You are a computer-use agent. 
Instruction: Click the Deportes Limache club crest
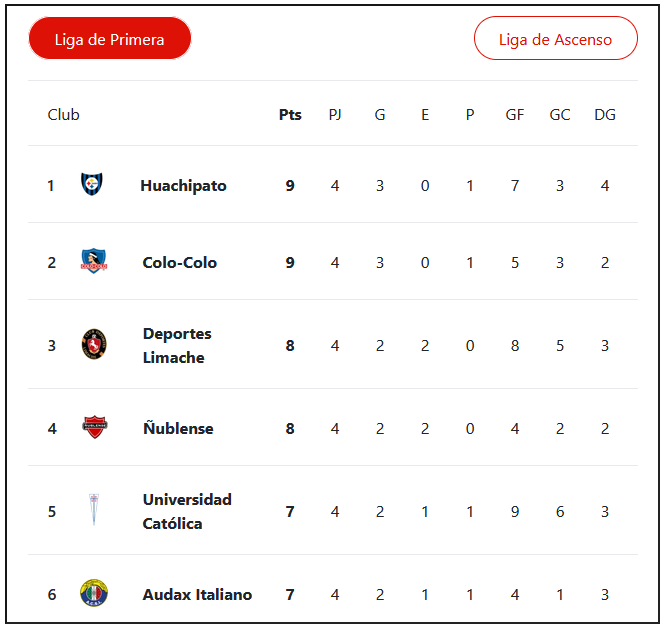coord(93,345)
